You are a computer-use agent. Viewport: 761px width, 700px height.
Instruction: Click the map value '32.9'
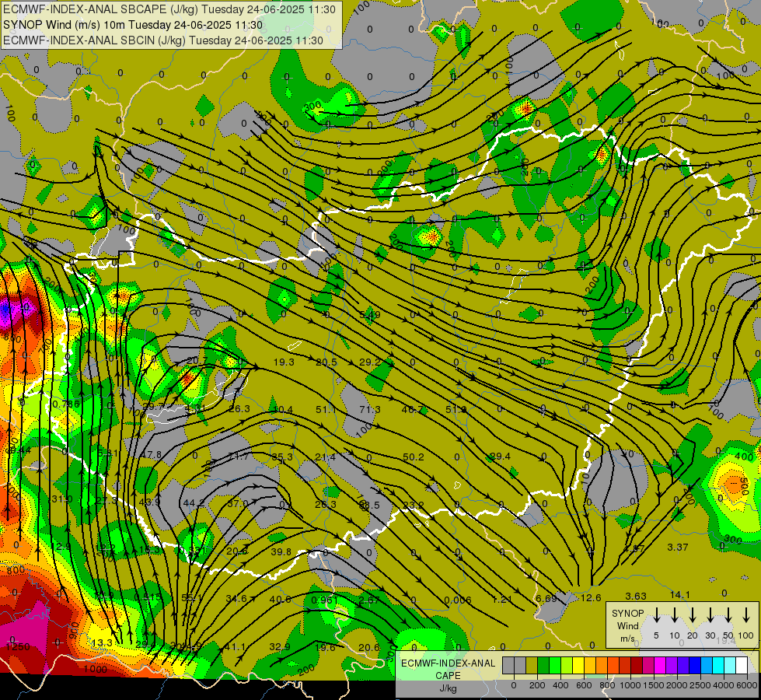tap(280, 646)
